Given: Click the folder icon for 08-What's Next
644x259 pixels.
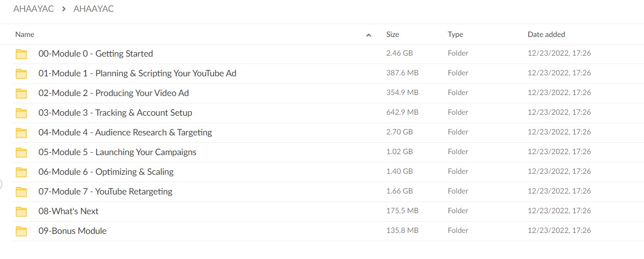Looking at the screenshot, I should [x=21, y=212].
